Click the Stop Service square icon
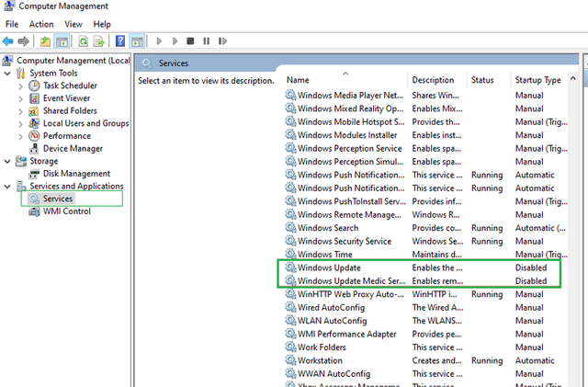588x387 pixels. click(x=190, y=41)
